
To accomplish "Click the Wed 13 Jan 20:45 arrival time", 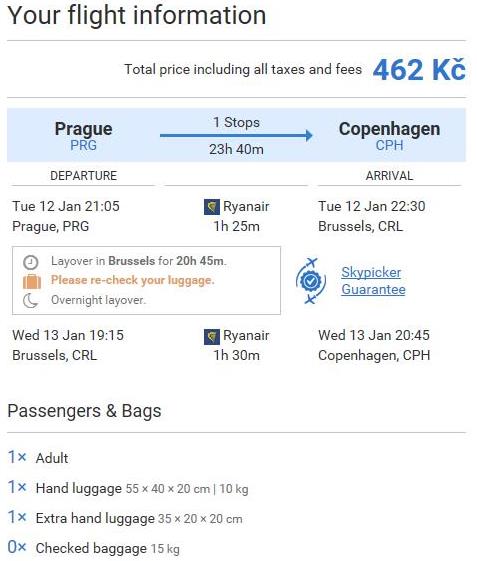I will click(x=374, y=336).
